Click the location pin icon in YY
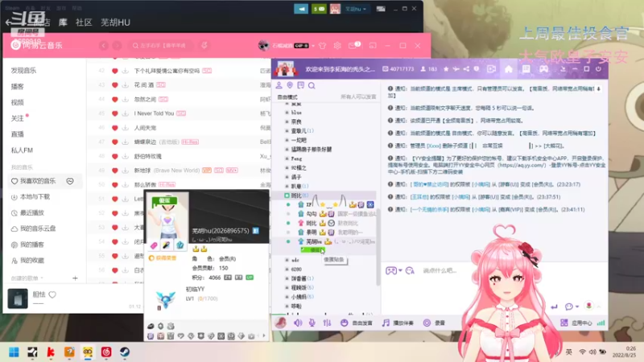644x362 pixels. click(x=290, y=85)
